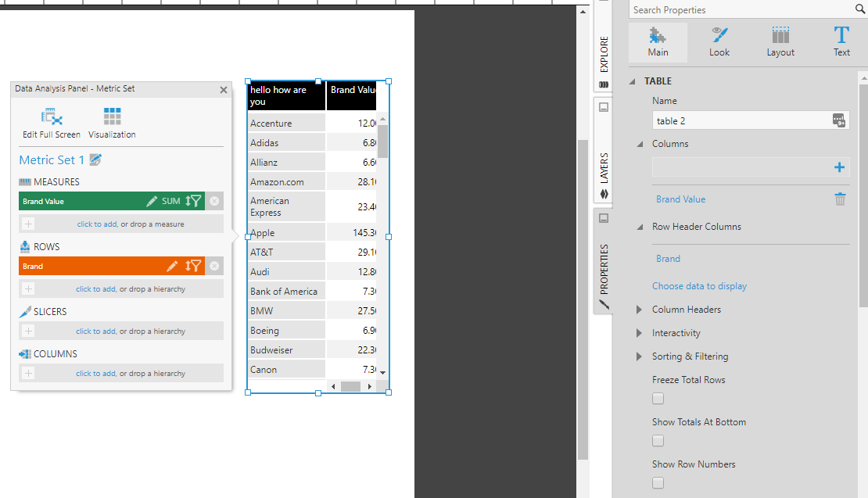Click the table's horizontal scrollbar thumb
This screenshot has width=868, height=498.
350,386
